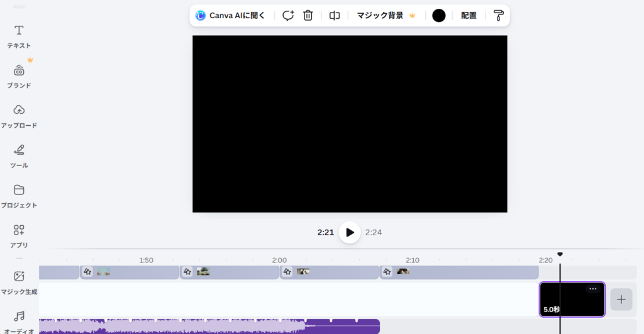Open the アプリ (Apps) panel
This screenshot has width=644, height=334.
tap(19, 235)
